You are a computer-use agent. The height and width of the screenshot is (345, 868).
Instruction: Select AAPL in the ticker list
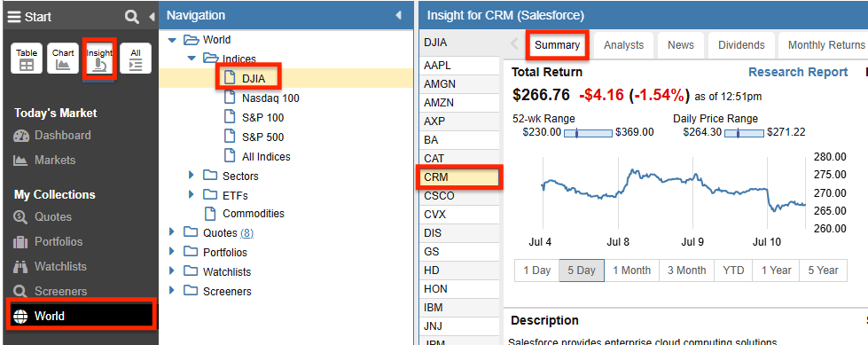[459, 66]
